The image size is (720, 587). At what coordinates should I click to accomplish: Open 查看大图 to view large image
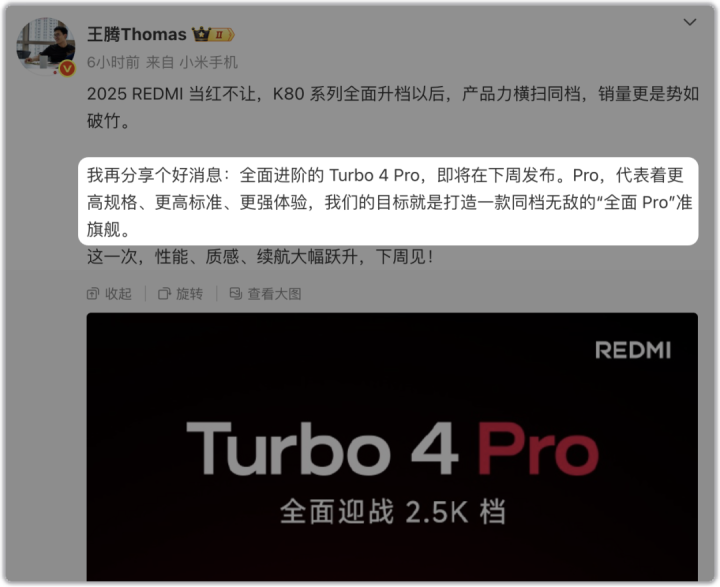coord(265,294)
